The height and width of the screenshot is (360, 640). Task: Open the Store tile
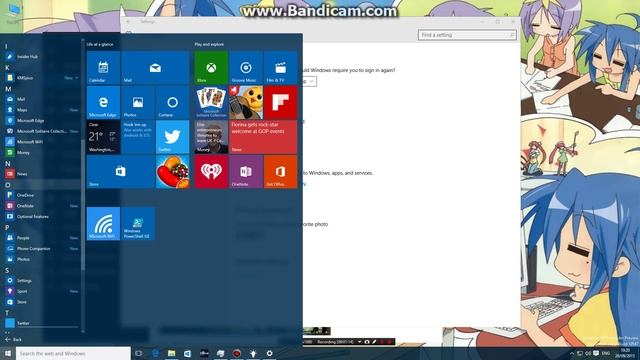click(120, 171)
